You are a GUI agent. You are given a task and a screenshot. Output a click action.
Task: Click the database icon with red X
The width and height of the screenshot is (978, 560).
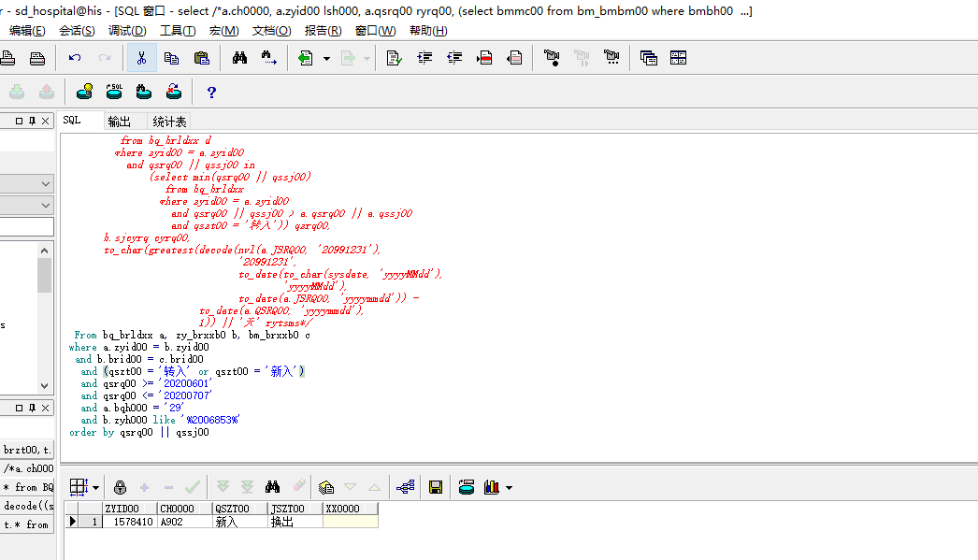click(x=174, y=92)
